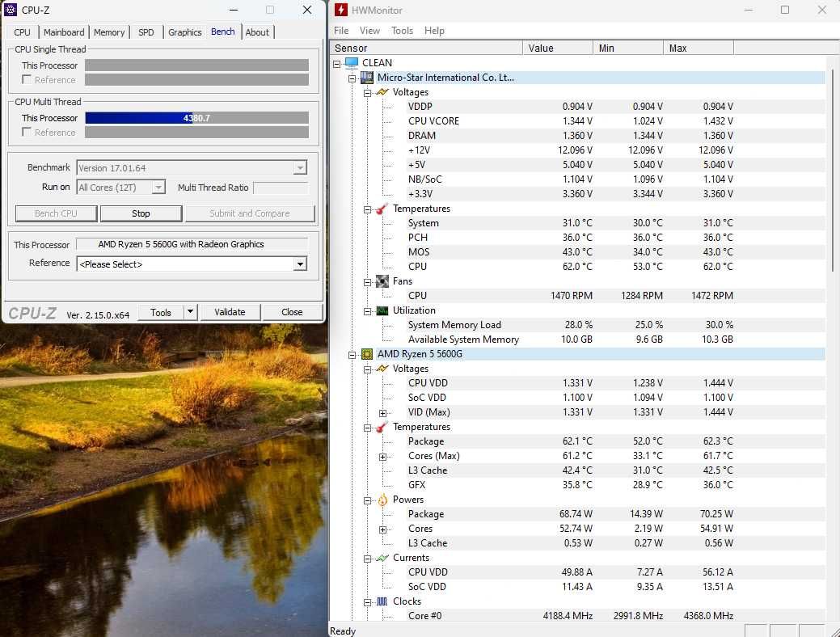Click the Powers flame icon
840x637 pixels.
coord(382,500)
